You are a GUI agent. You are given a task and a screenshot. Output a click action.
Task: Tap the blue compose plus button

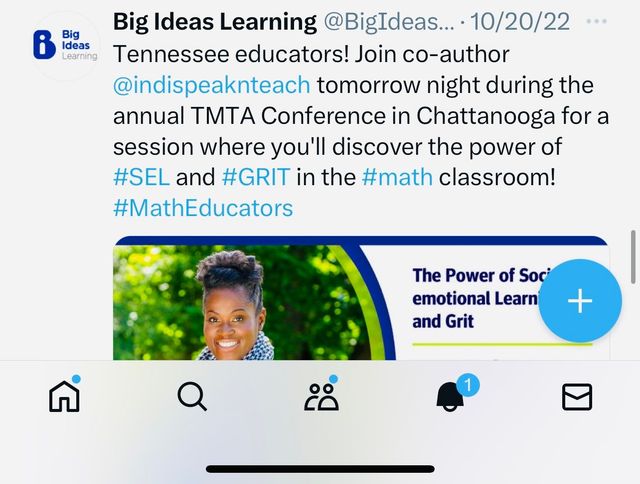click(x=580, y=301)
